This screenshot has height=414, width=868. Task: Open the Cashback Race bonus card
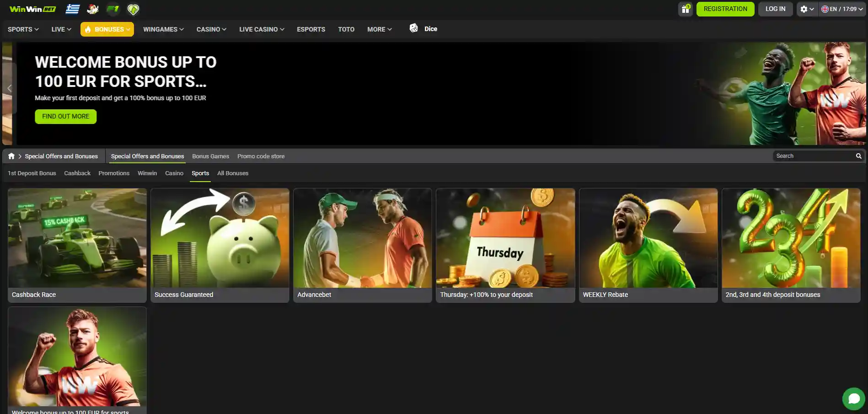click(77, 245)
